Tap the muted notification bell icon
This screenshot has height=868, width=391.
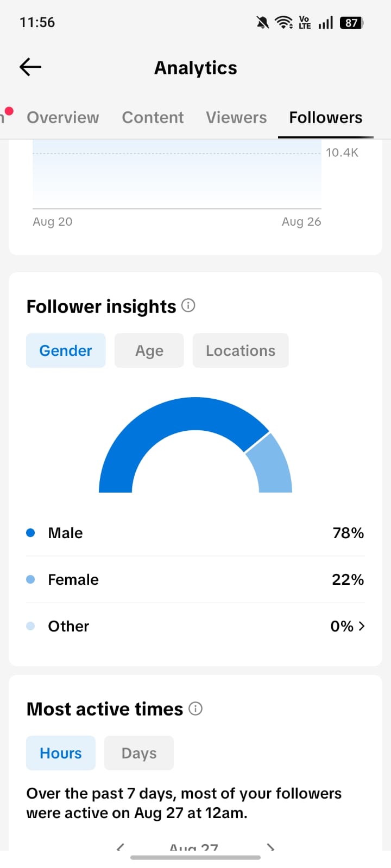click(x=262, y=22)
